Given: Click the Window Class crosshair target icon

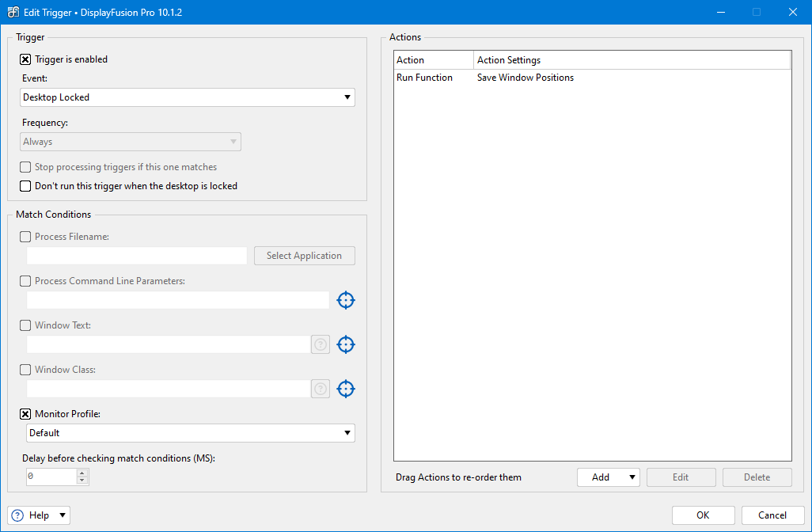Looking at the screenshot, I should coord(346,389).
